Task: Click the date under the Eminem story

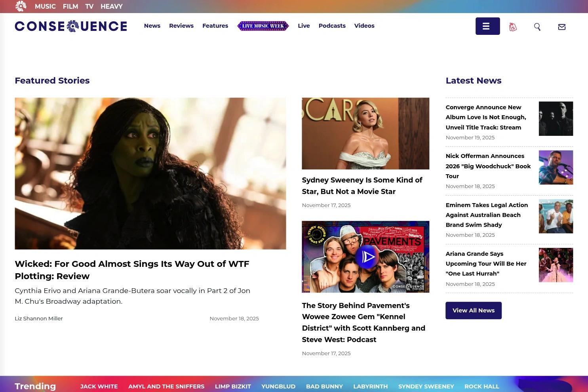Action: pos(470,235)
